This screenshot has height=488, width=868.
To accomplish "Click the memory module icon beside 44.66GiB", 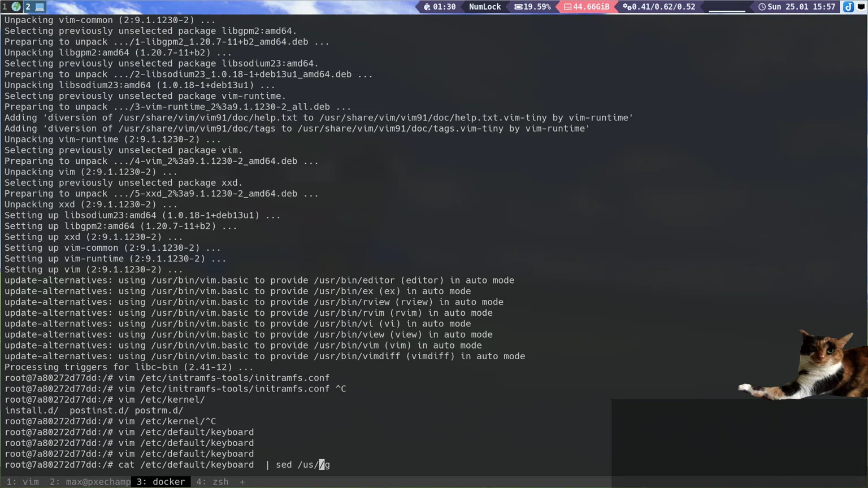I will [568, 7].
